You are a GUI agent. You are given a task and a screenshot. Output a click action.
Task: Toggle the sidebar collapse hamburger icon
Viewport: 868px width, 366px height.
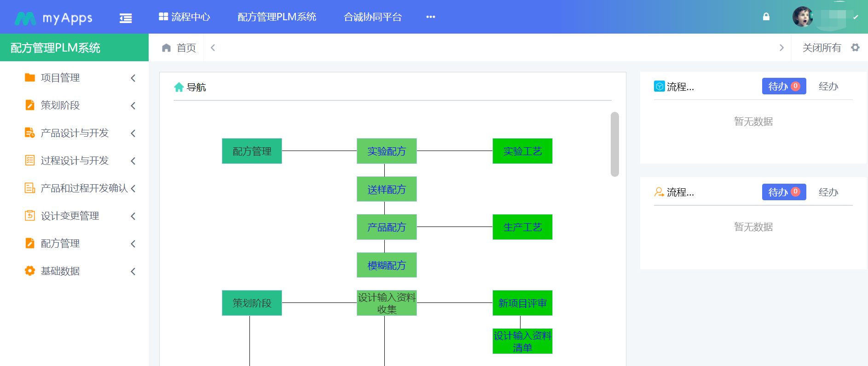pyautogui.click(x=126, y=18)
